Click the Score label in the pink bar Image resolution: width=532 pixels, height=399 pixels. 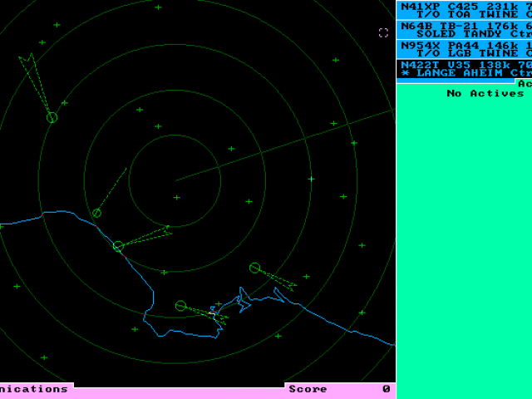308,389
